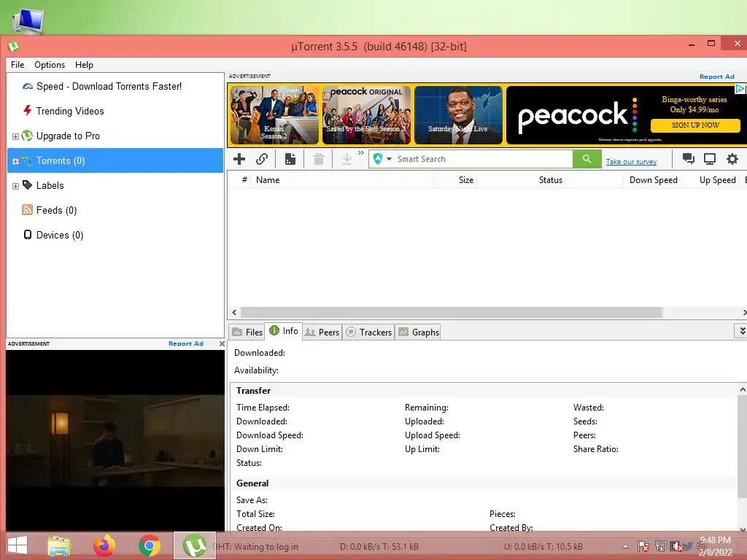Click the Smart Search input field
Viewport: 747px width, 560px height.
[484, 159]
